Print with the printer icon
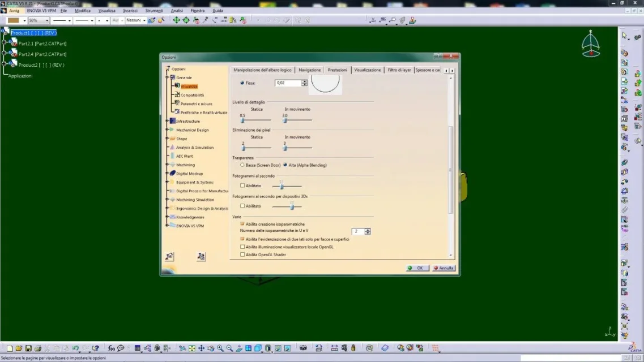 38,348
